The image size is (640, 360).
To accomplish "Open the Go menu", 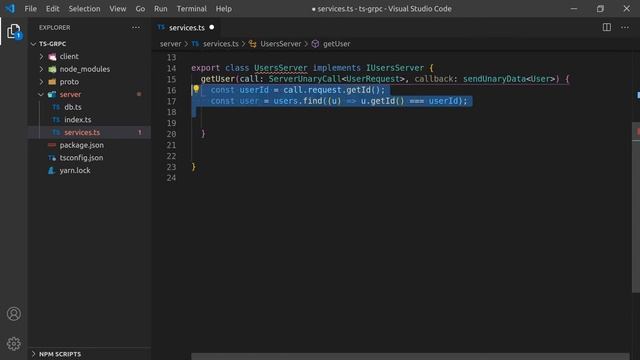I will click(140, 9).
